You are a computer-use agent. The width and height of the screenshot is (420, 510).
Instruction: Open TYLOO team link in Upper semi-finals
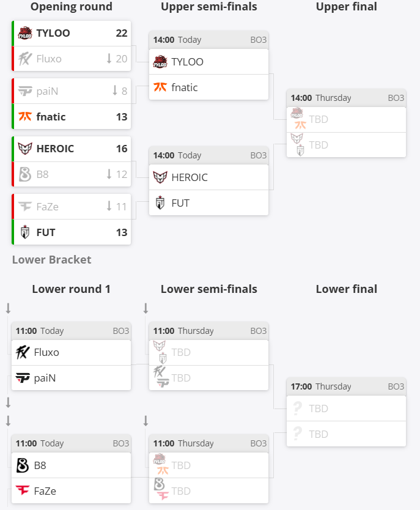click(187, 62)
